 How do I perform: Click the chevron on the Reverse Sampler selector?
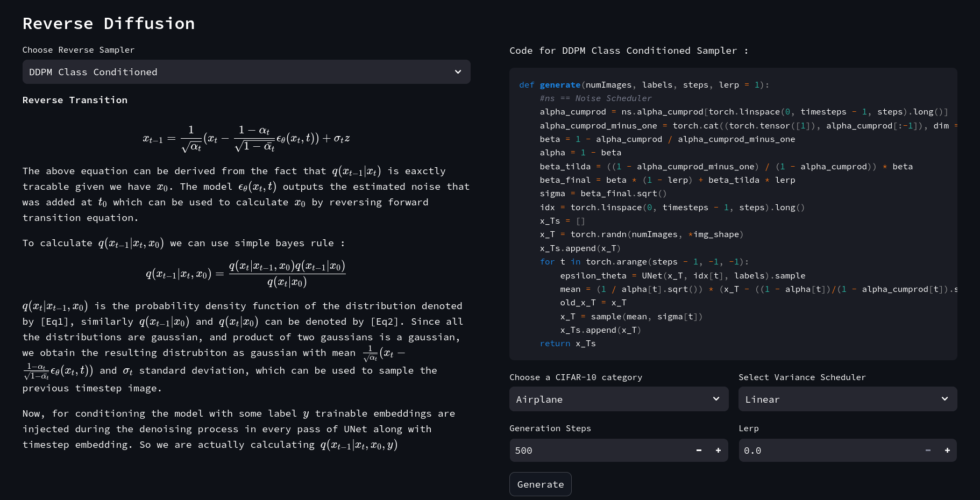(x=458, y=72)
